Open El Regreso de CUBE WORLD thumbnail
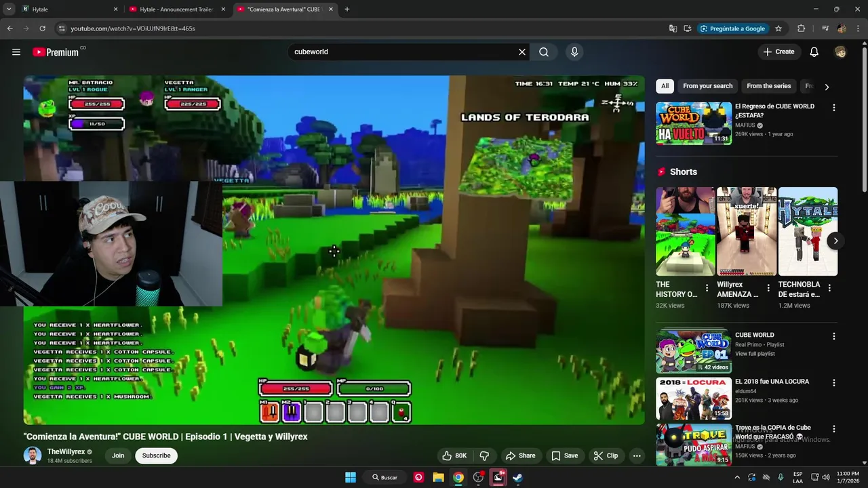Screen dimensions: 868x488 [693, 123]
